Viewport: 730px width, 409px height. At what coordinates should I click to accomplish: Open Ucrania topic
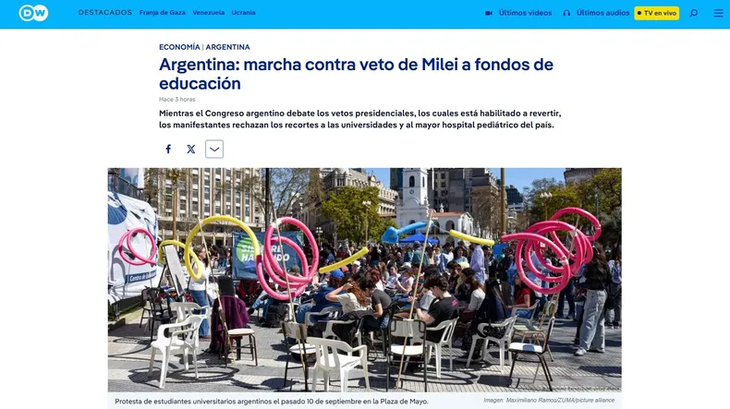(243, 13)
